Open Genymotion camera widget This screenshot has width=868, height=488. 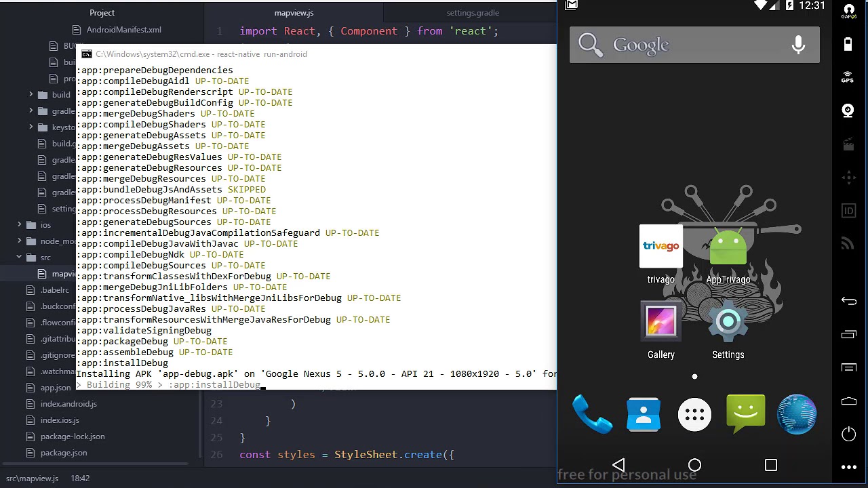(848, 110)
